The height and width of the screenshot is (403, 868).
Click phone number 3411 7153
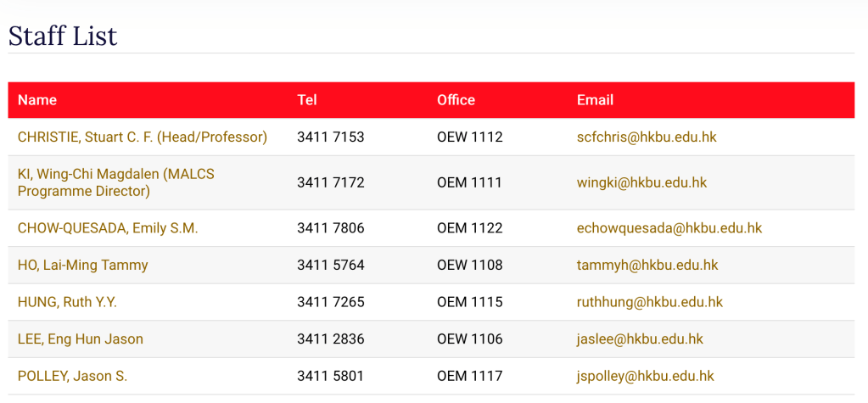point(330,137)
